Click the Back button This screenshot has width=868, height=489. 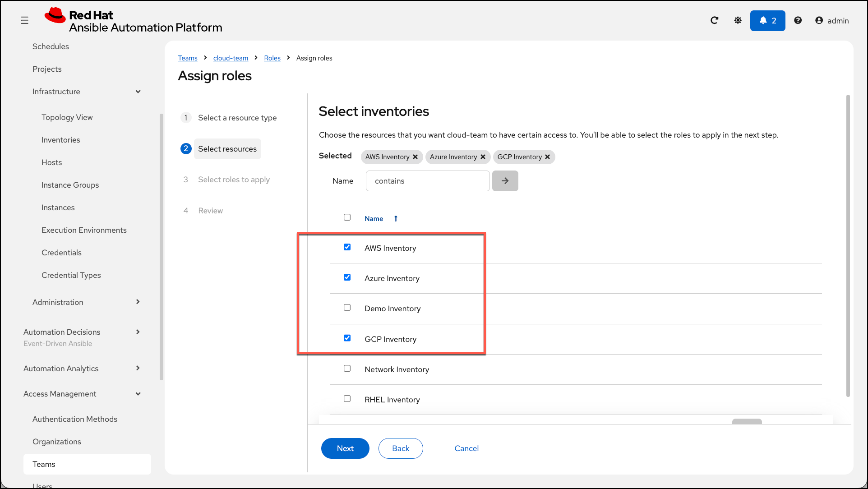[401, 448]
